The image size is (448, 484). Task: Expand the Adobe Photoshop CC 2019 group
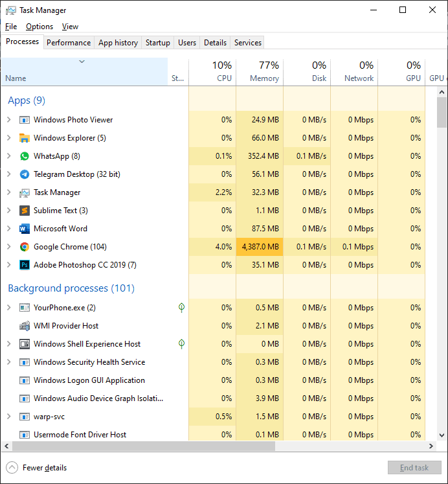click(9, 265)
